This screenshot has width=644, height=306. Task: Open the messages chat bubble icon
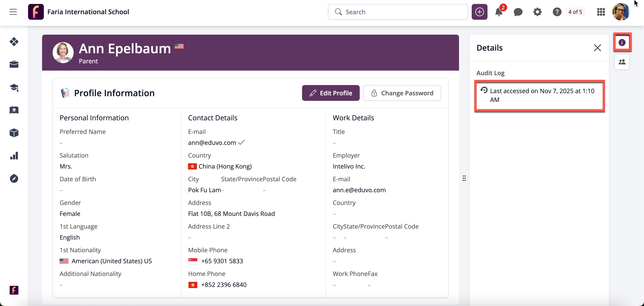pos(518,12)
